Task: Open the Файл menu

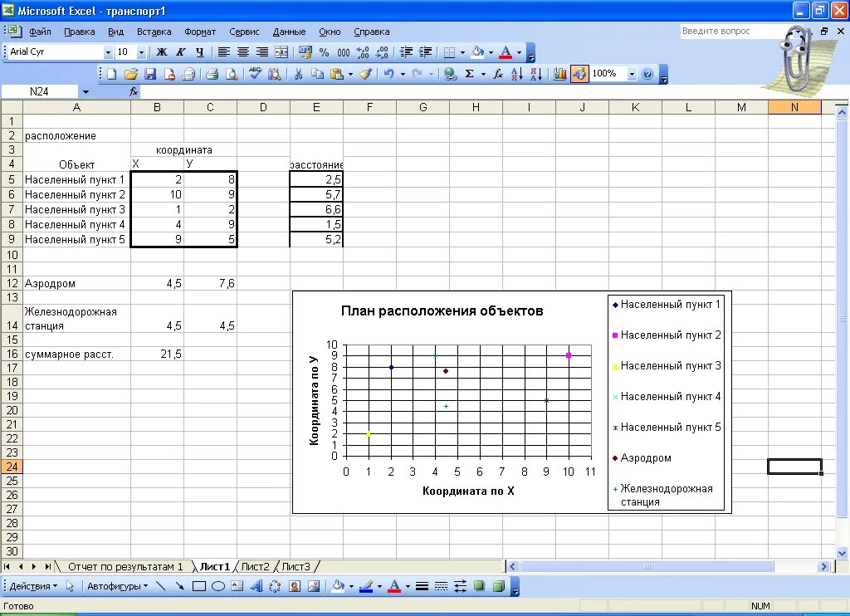Action: point(40,32)
